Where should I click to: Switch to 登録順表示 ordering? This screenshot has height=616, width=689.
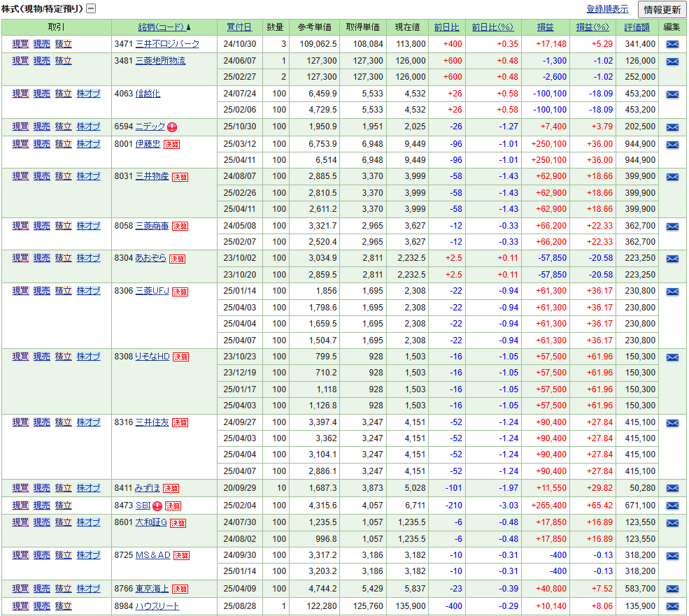click(x=607, y=9)
